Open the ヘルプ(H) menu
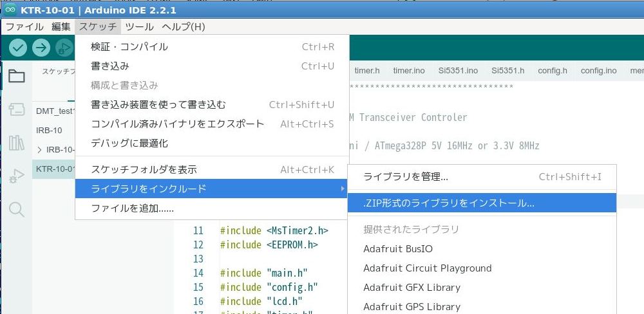 pyautogui.click(x=183, y=27)
